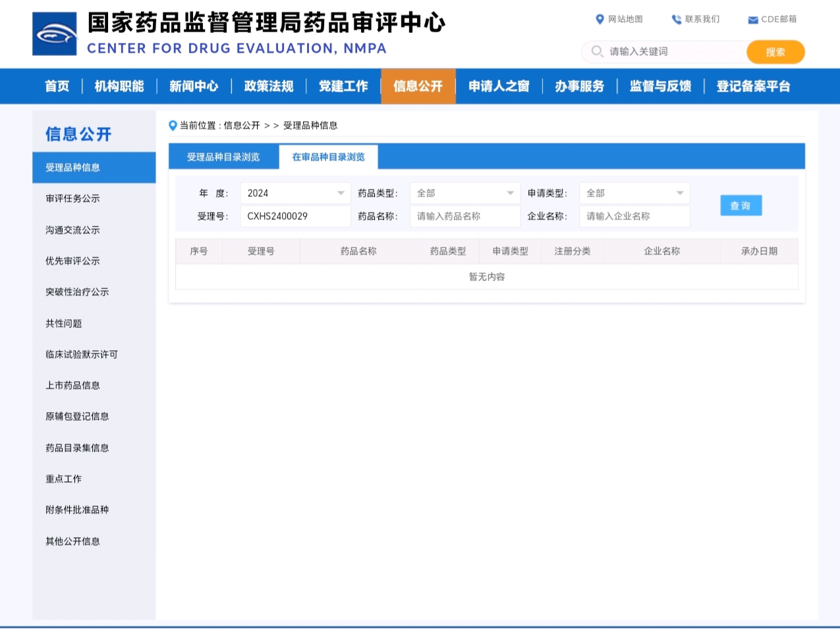Viewport: 840px width, 632px height.
Task: Click the breadcrumb location pin icon
Action: (173, 126)
